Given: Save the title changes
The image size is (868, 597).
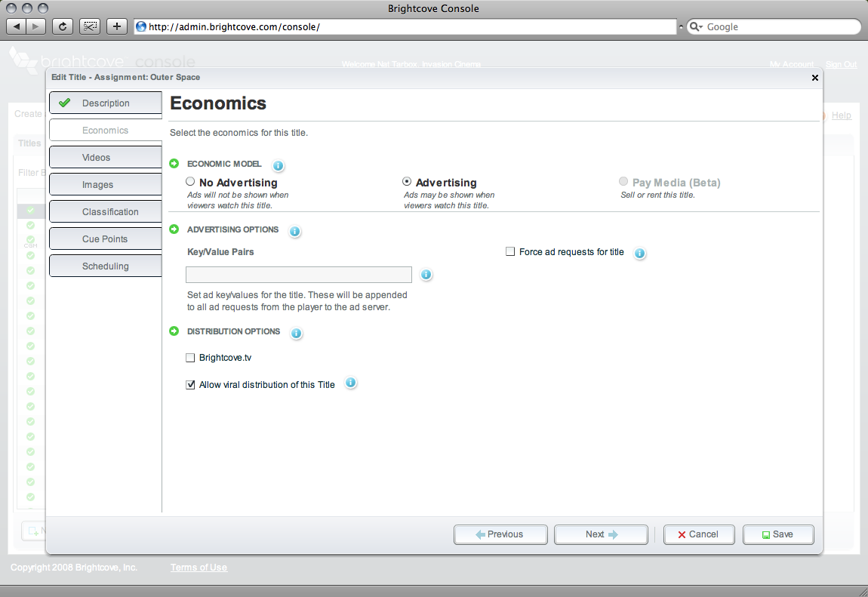Looking at the screenshot, I should pyautogui.click(x=778, y=534).
